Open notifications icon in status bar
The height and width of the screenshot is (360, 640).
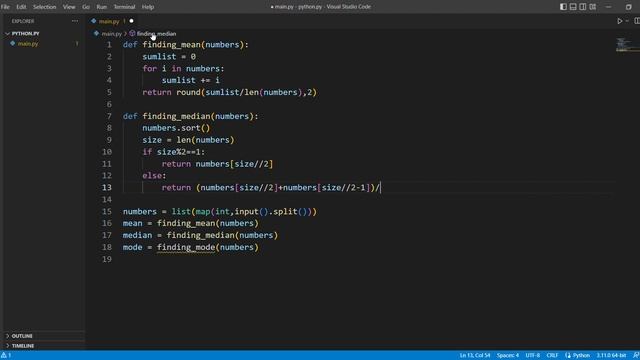(636, 356)
